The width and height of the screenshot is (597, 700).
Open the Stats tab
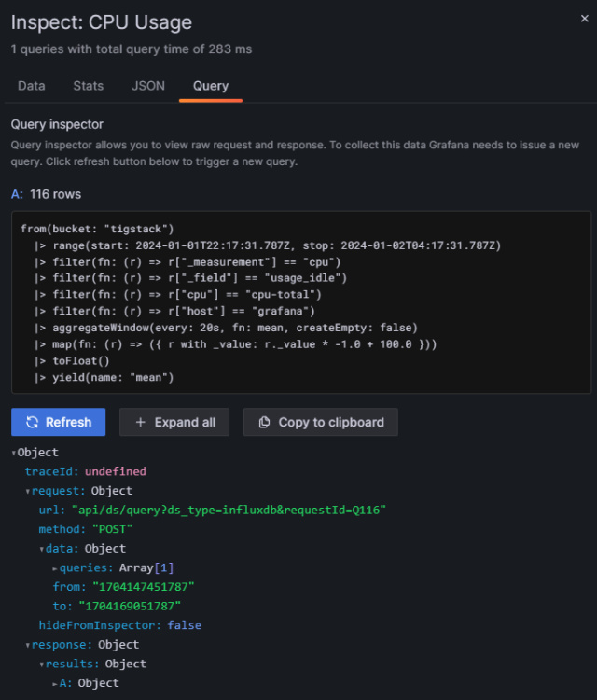[89, 86]
